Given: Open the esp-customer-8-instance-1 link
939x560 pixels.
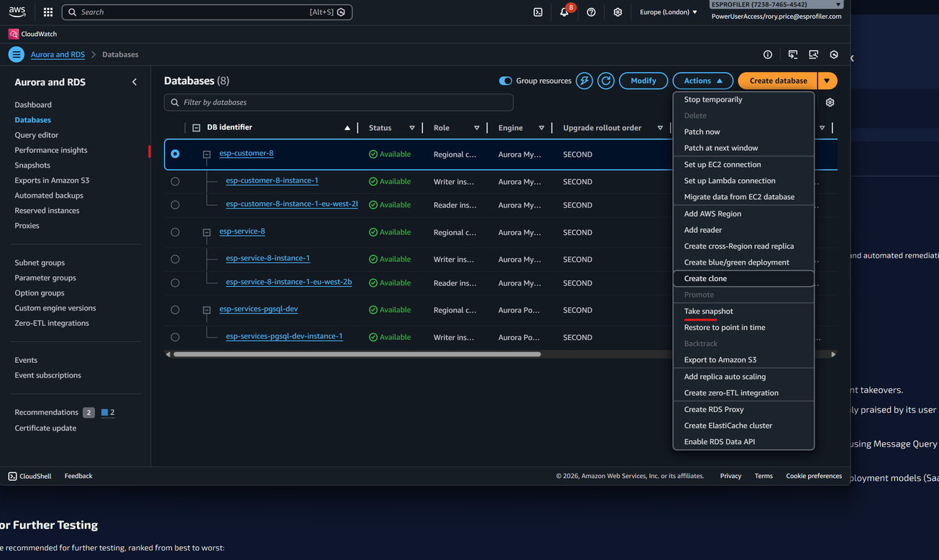Looking at the screenshot, I should (x=272, y=180).
